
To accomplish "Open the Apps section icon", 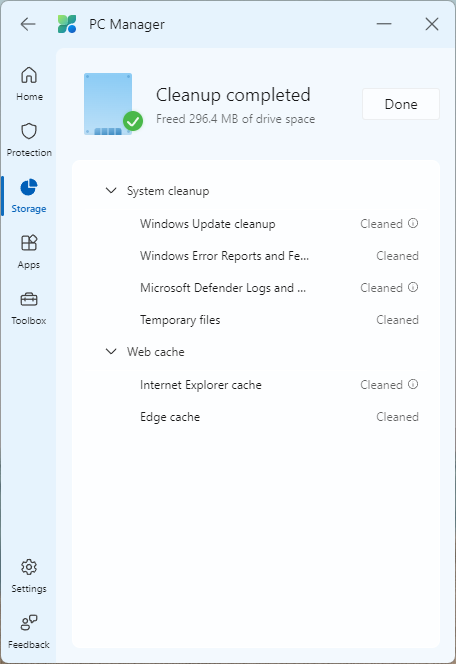I will point(29,243).
